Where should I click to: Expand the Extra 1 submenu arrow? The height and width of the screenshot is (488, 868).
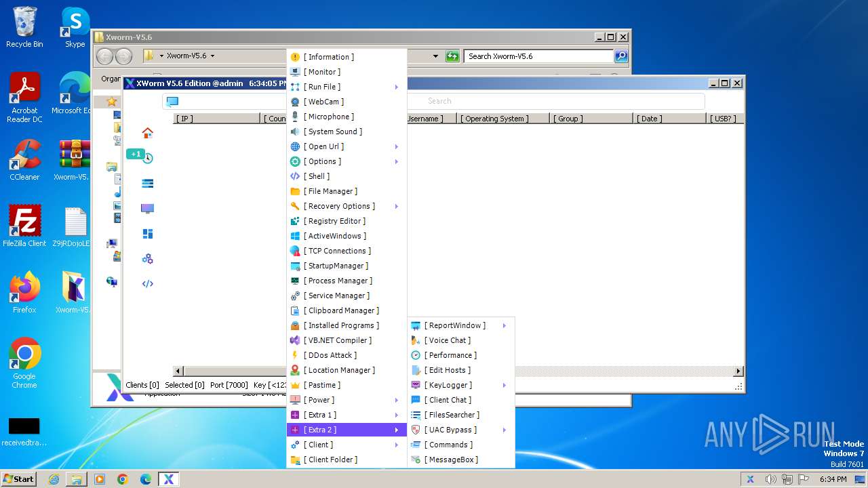(x=397, y=415)
